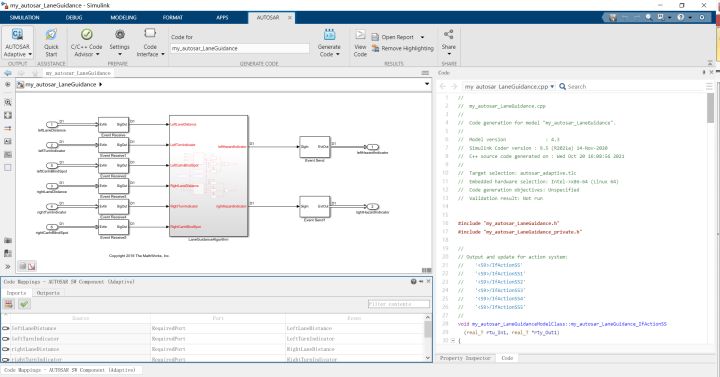Open C/C++ Code Advisor
This screenshot has width=720, height=377.
point(86,43)
